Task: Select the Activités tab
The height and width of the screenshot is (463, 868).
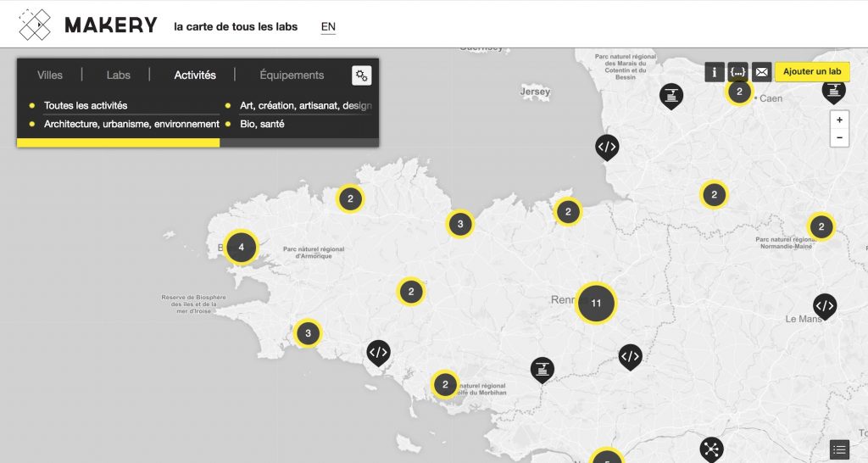Action: (195, 75)
